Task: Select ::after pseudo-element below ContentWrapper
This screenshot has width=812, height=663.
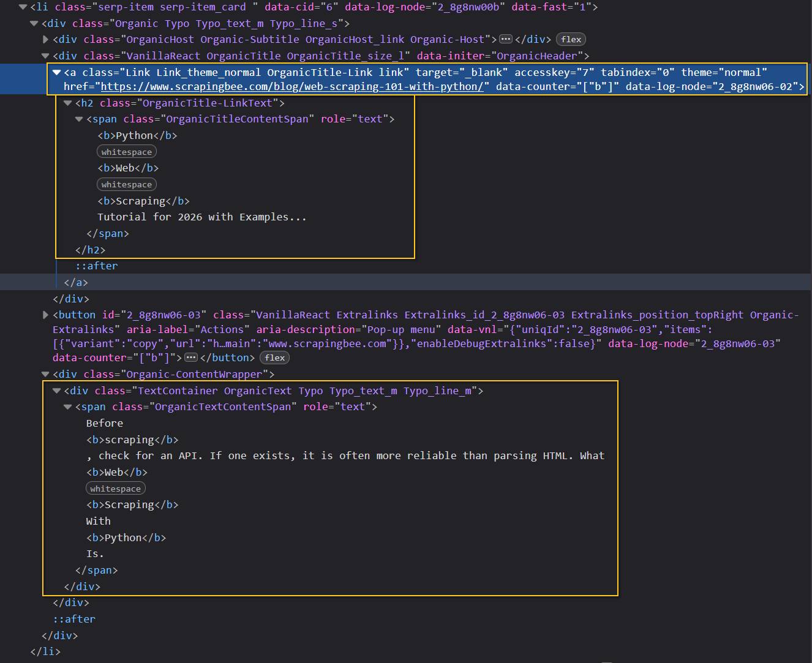Action: pos(74,619)
